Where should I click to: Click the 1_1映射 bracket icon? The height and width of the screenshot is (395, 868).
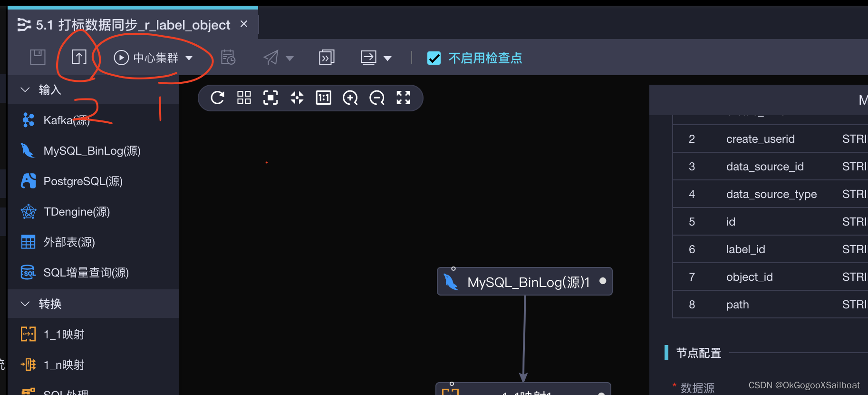[29, 334]
